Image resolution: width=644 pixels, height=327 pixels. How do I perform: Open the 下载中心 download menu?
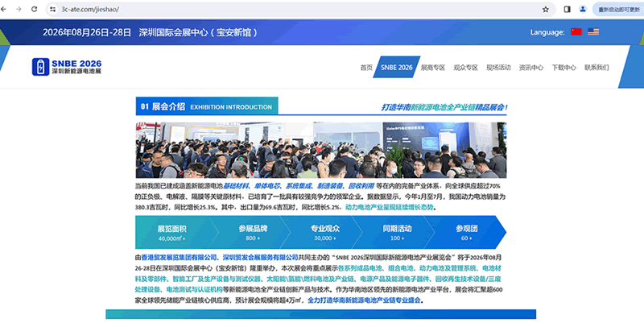(x=563, y=68)
